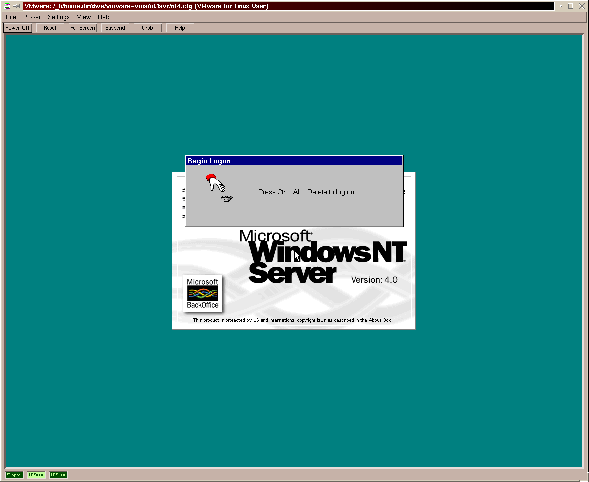589x482 pixels.
Task: Click the Power Off toolbar button
Action: pyautogui.click(x=18, y=28)
